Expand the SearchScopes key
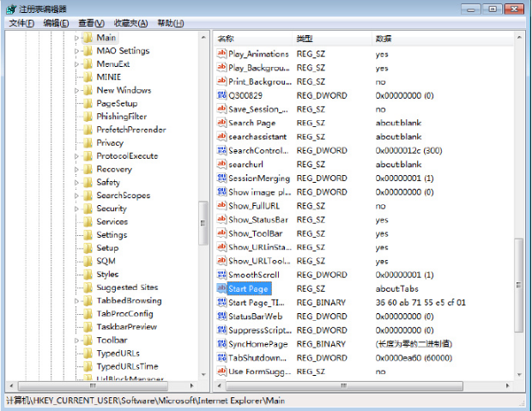Viewport: 532px width, 411px height. pos(76,196)
